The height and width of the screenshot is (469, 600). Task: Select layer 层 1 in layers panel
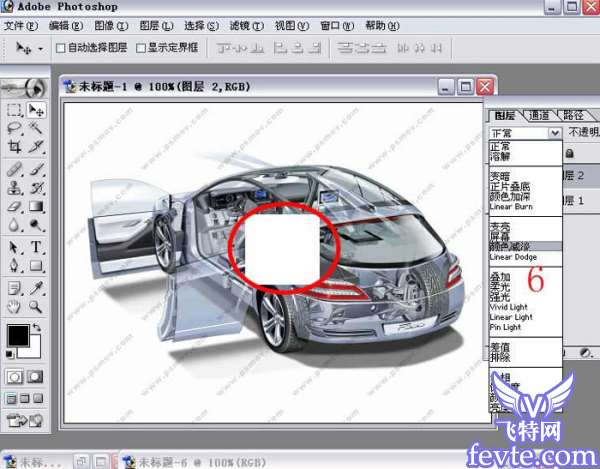[x=582, y=200]
